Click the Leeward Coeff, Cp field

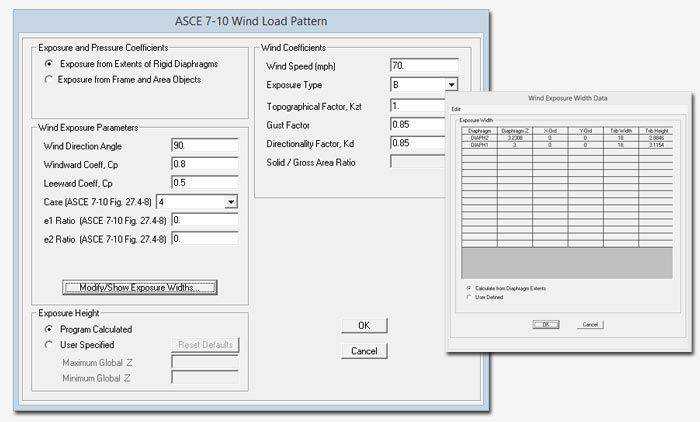pyautogui.click(x=205, y=183)
